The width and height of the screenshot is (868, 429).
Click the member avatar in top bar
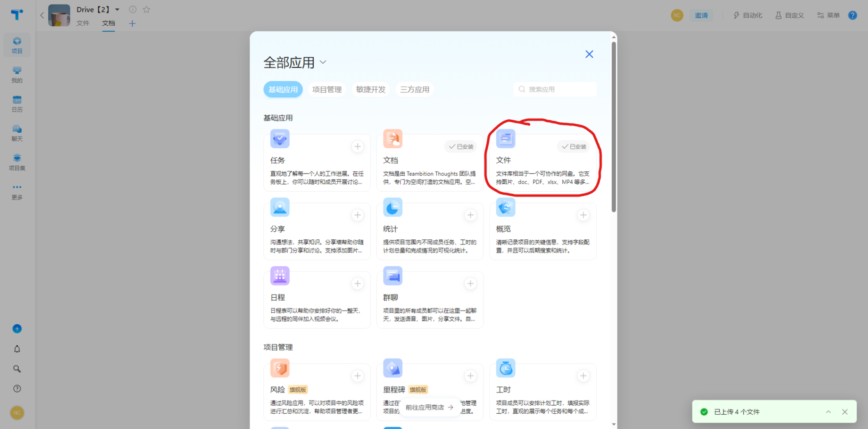(677, 15)
